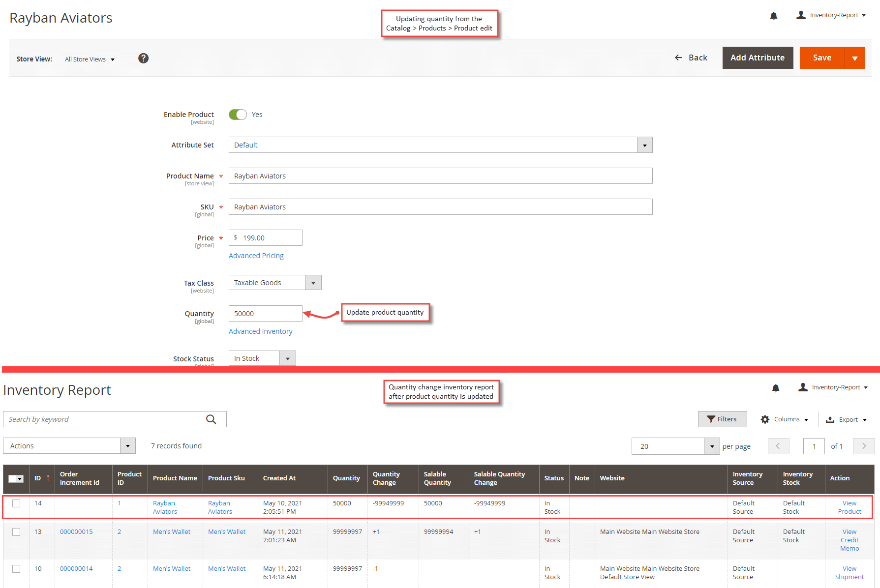Open the records per page dropdown
The image size is (880, 588).
[x=712, y=446]
